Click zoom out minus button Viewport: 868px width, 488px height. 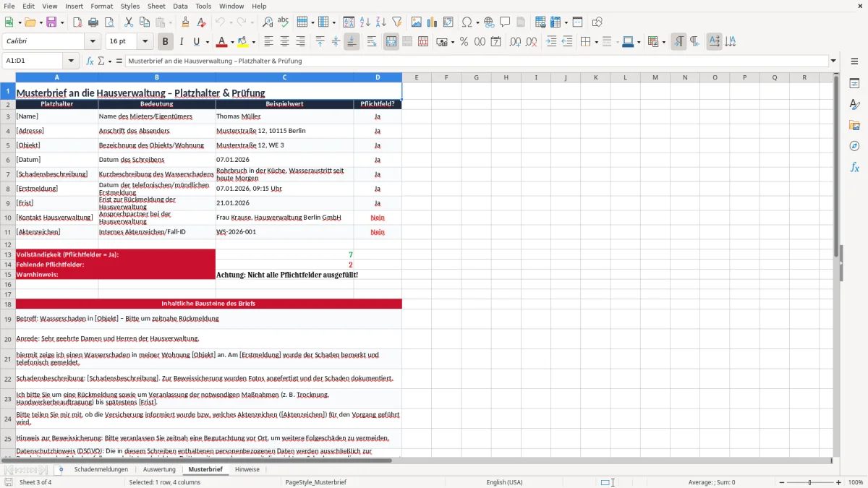point(782,482)
